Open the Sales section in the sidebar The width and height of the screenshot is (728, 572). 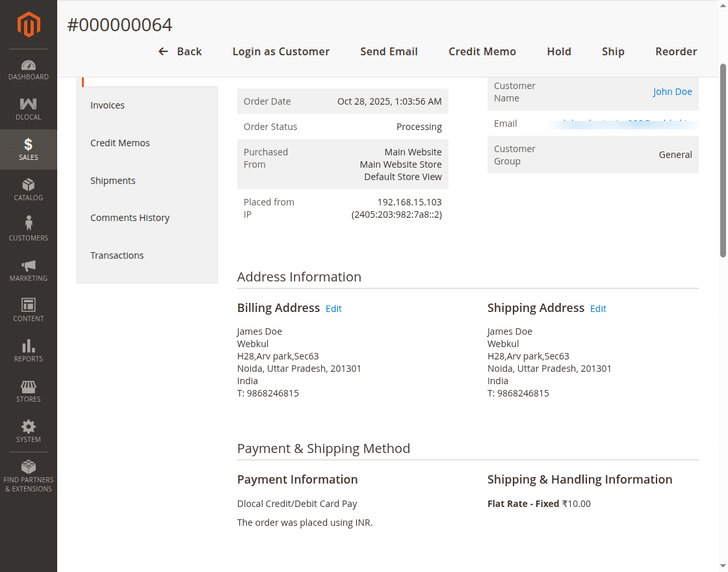(28, 149)
